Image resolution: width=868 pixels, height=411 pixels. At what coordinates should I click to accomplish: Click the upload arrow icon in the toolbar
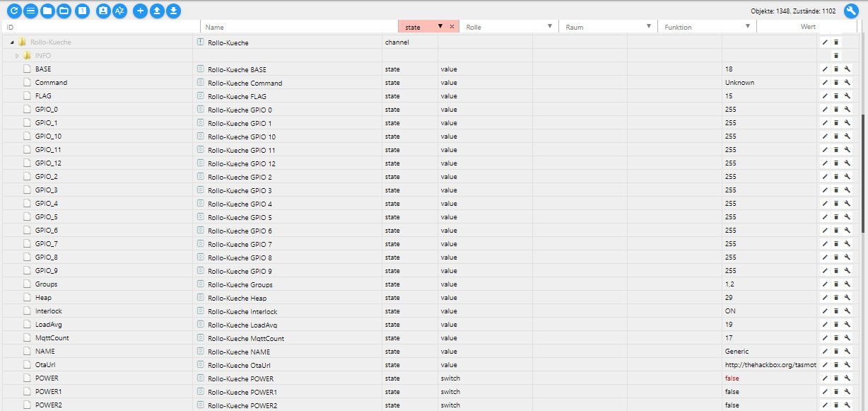[157, 11]
